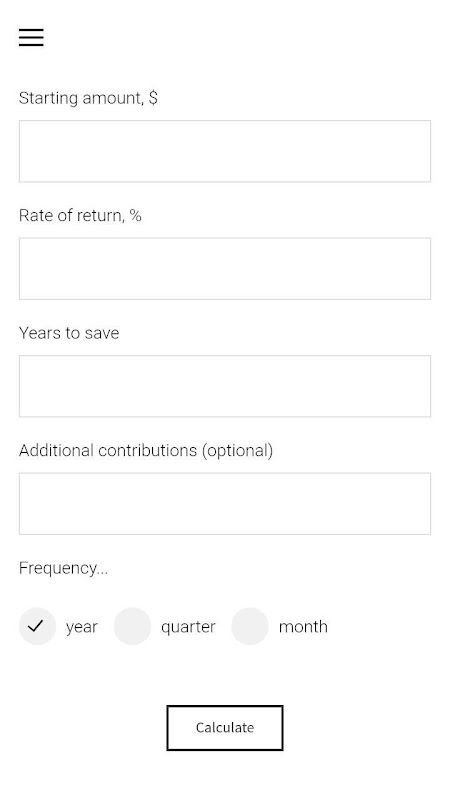Viewport: 450px width, 800px height.
Task: Choose the year contribution frequency
Action: pos(37,626)
